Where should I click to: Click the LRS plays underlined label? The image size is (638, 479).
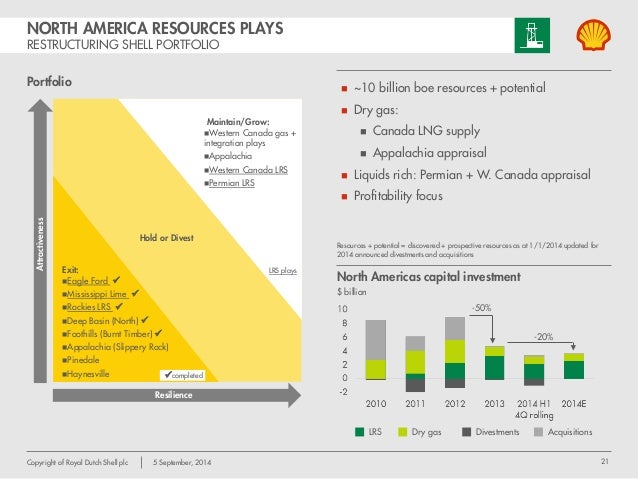coord(283,271)
